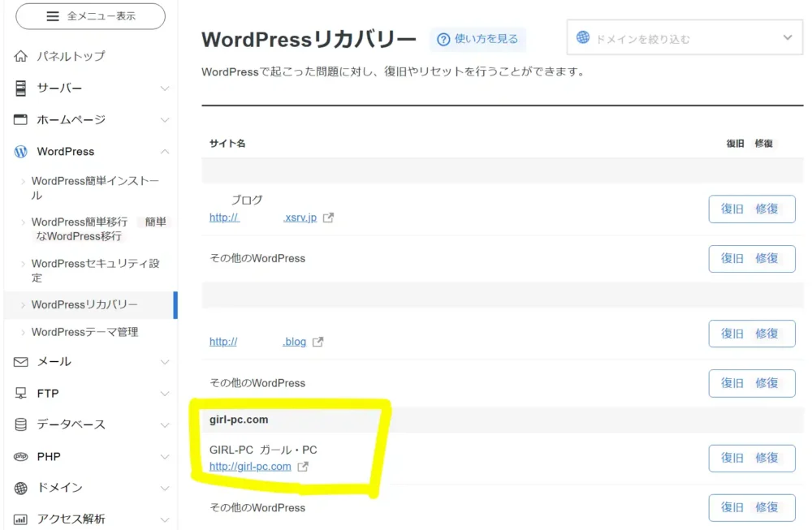Expand the サーバー menu chevron
This screenshot has width=812, height=530.
click(x=164, y=88)
